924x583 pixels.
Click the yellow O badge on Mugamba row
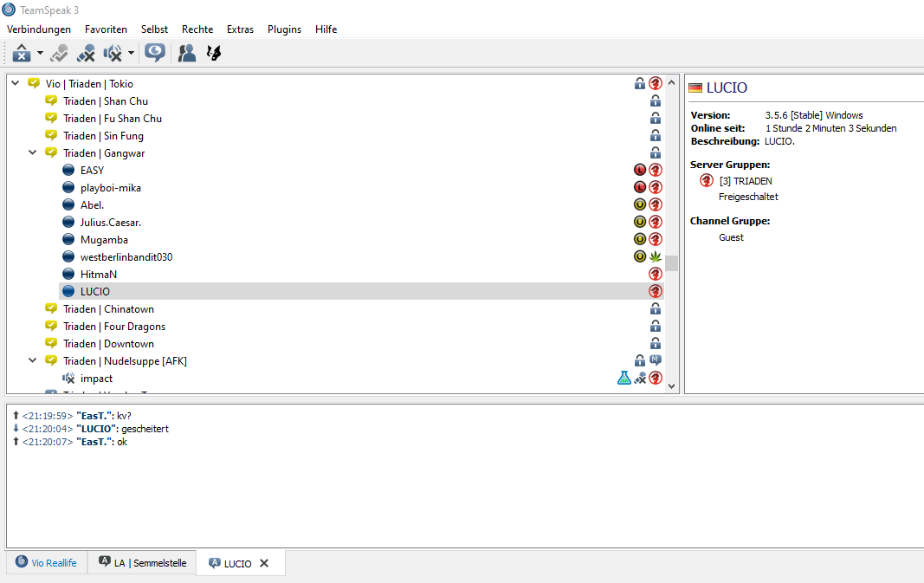coord(640,239)
